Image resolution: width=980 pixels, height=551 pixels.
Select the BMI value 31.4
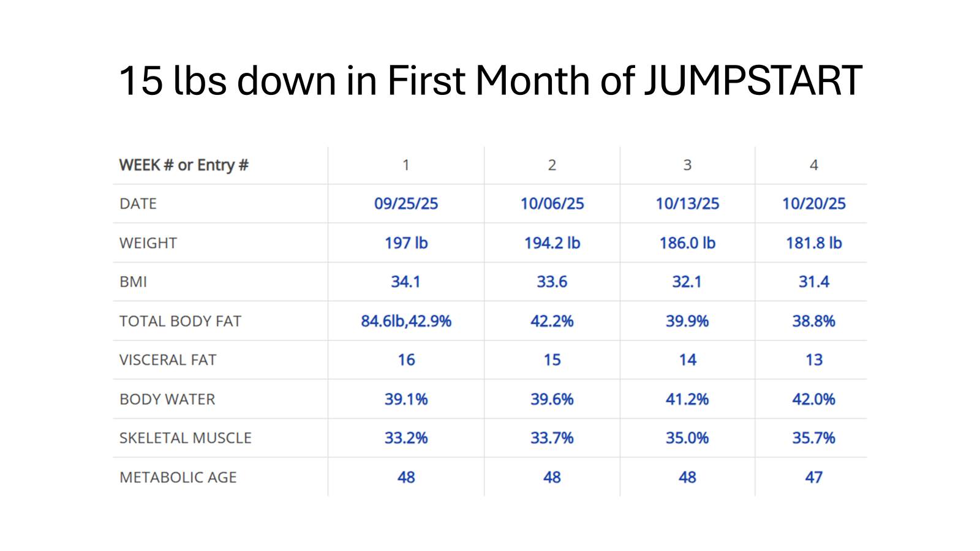813,282
